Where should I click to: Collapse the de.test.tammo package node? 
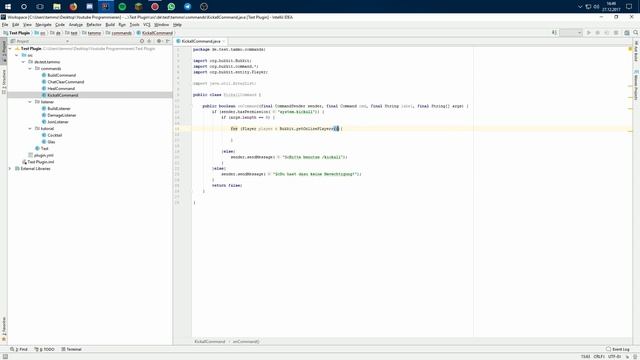click(x=23, y=62)
